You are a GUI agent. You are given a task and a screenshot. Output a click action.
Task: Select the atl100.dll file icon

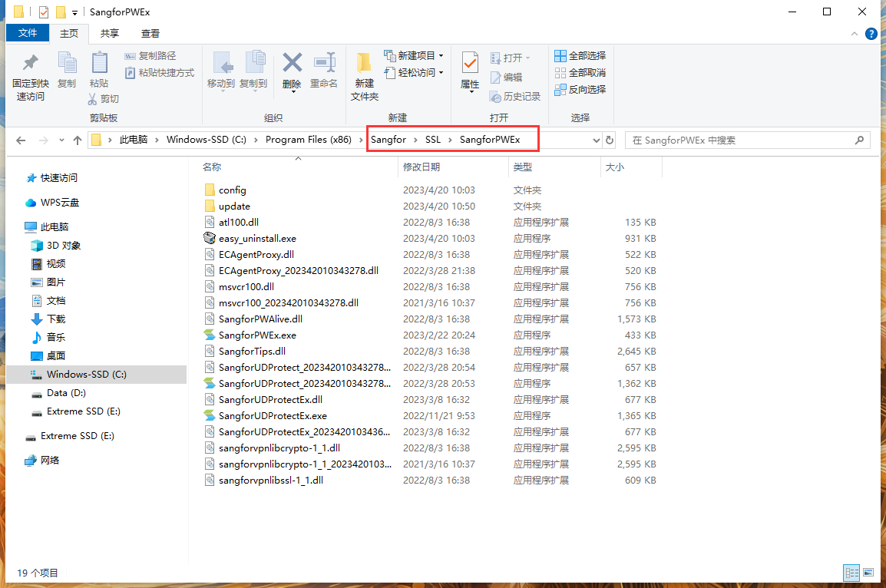point(210,222)
